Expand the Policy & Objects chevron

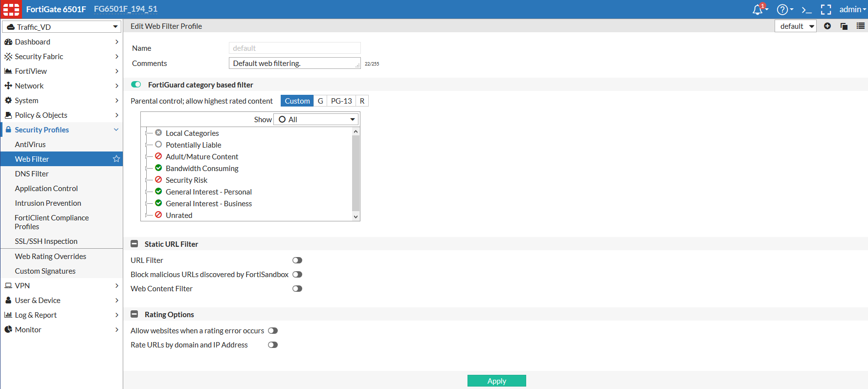(117, 115)
